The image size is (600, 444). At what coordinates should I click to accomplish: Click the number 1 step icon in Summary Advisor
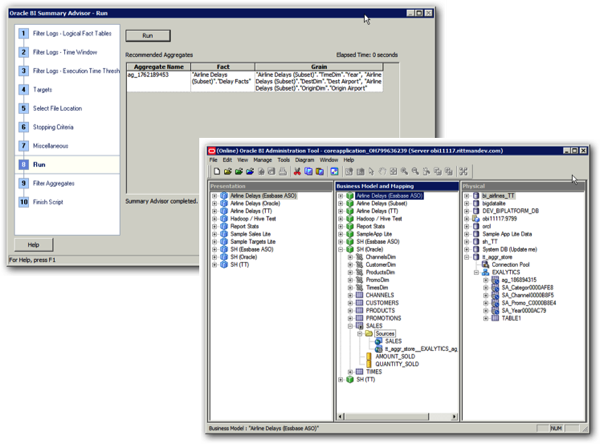tap(23, 33)
